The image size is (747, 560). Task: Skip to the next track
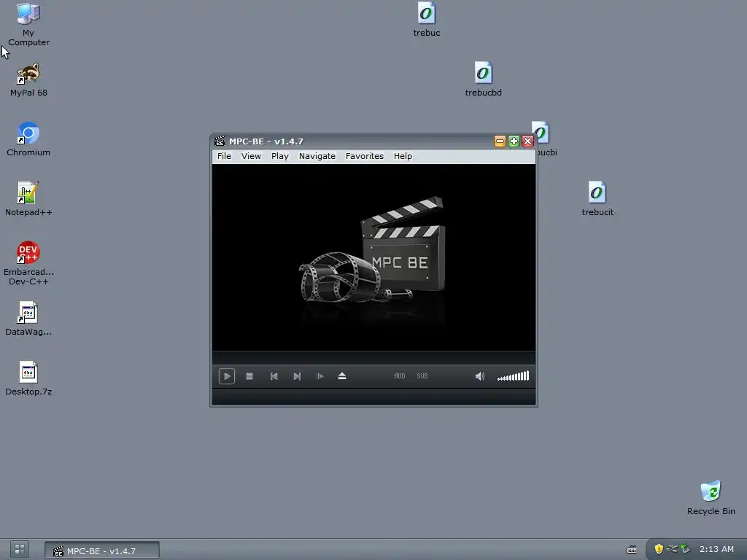[x=297, y=376]
